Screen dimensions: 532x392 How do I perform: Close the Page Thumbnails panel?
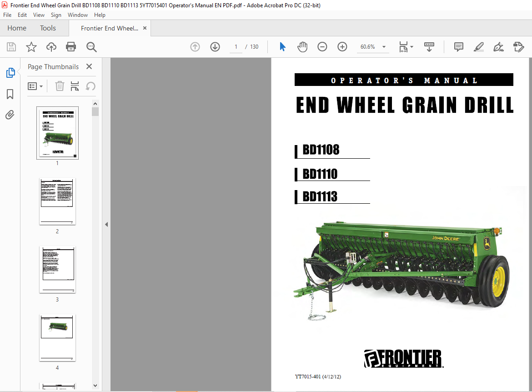tap(89, 66)
